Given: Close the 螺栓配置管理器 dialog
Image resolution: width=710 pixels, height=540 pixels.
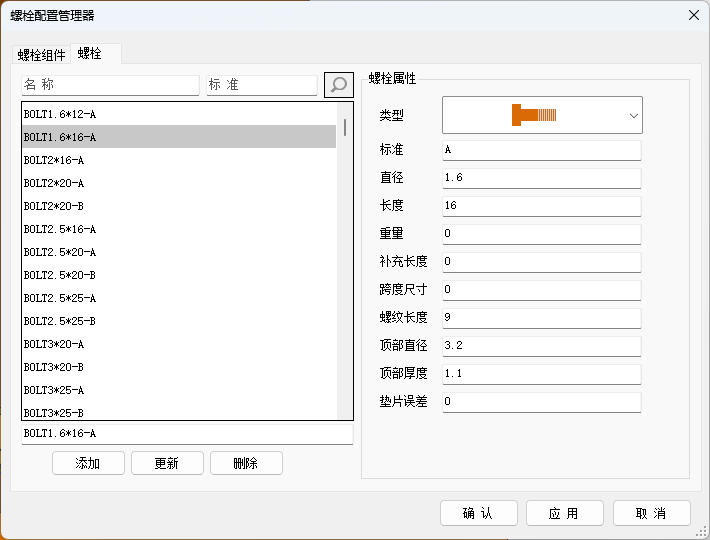Looking at the screenshot, I should click(x=693, y=15).
